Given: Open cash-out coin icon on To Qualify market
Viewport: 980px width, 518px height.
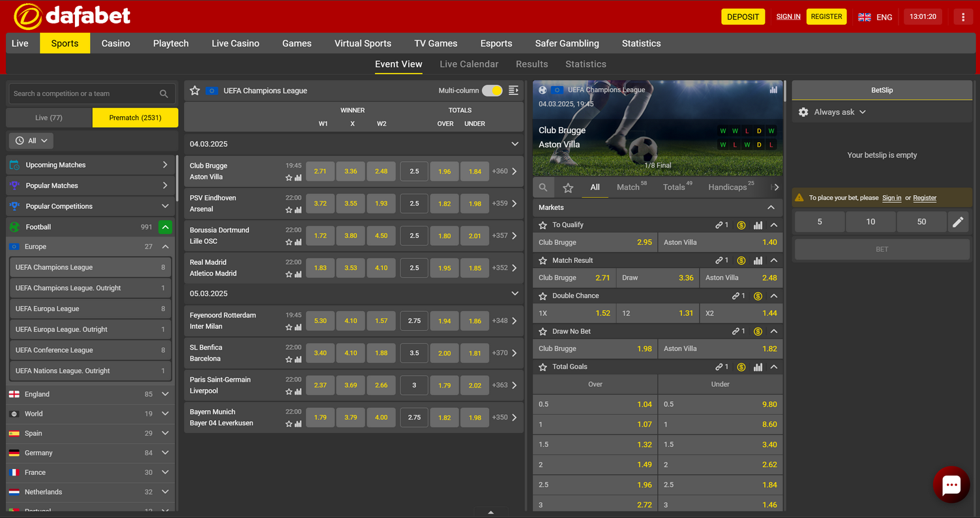Looking at the screenshot, I should coord(741,225).
